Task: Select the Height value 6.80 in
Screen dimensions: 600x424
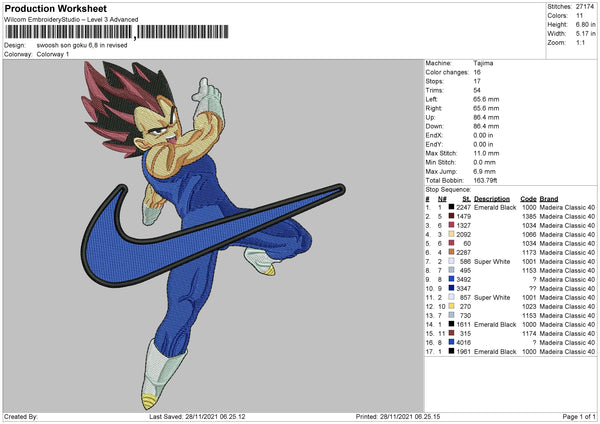Action: click(x=585, y=24)
